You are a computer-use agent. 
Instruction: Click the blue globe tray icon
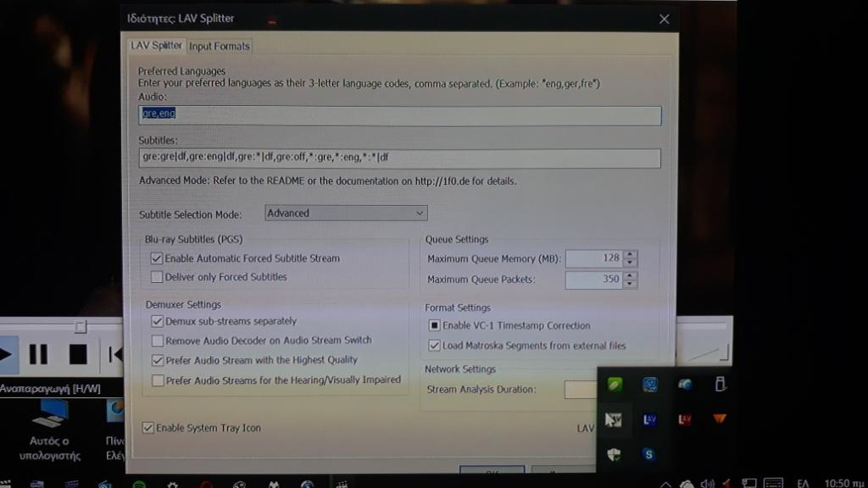click(x=685, y=384)
